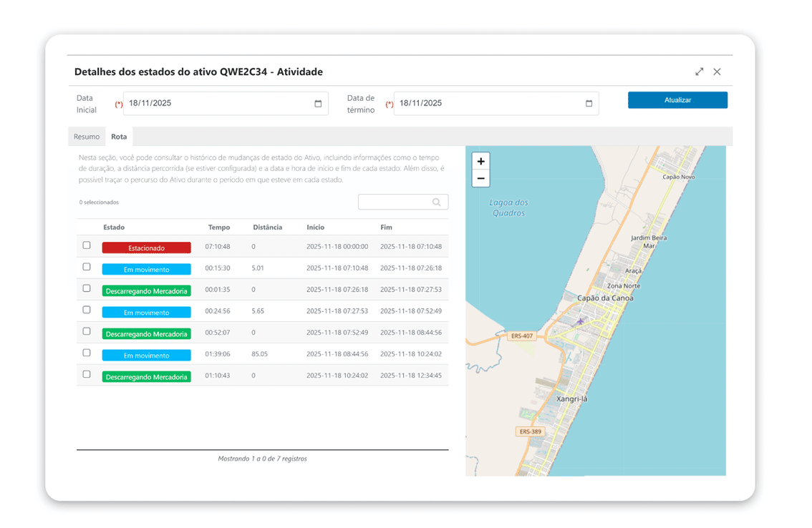
Task: Click the Atualizar button
Action: (677, 100)
